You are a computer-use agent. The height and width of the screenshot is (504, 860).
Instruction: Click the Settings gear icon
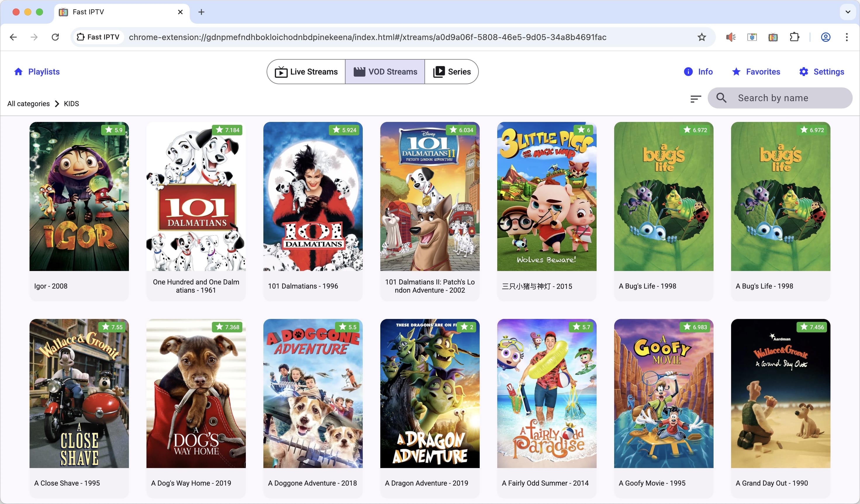(x=804, y=72)
